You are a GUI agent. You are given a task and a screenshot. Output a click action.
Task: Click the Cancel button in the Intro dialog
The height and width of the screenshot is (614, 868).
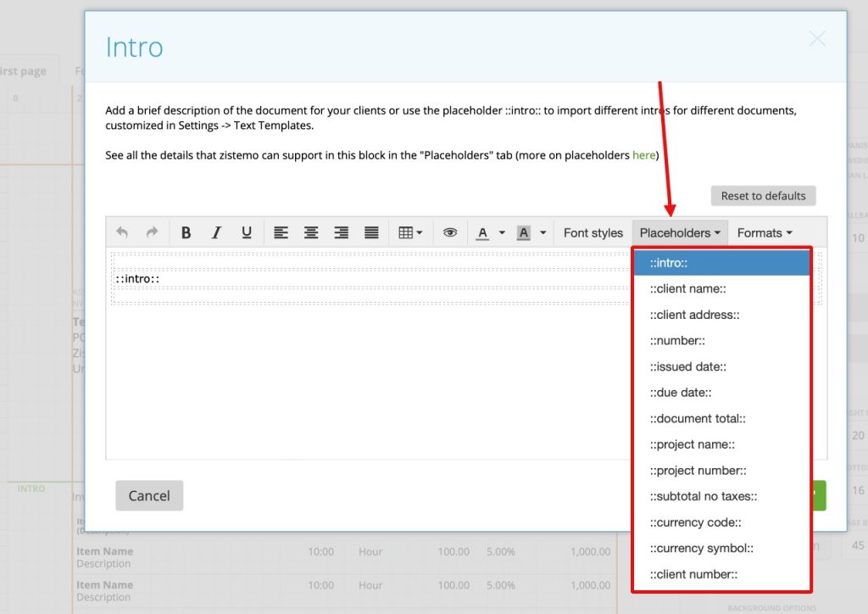click(149, 495)
